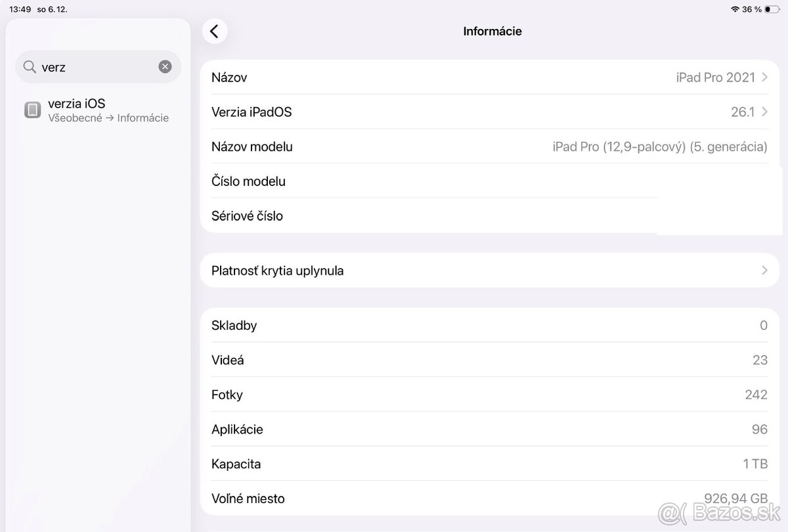Screen dimensions: 788x532
Task: Tap the battery indicator in the status bar
Action: (x=772, y=10)
